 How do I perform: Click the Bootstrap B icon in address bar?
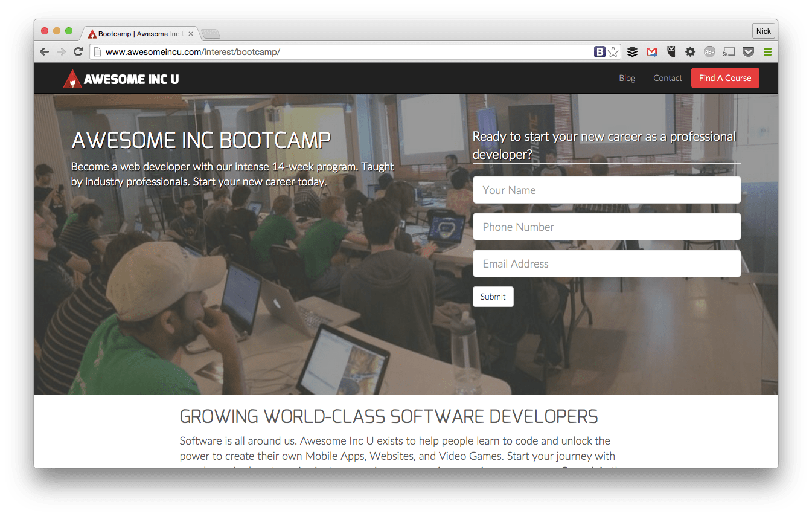599,52
